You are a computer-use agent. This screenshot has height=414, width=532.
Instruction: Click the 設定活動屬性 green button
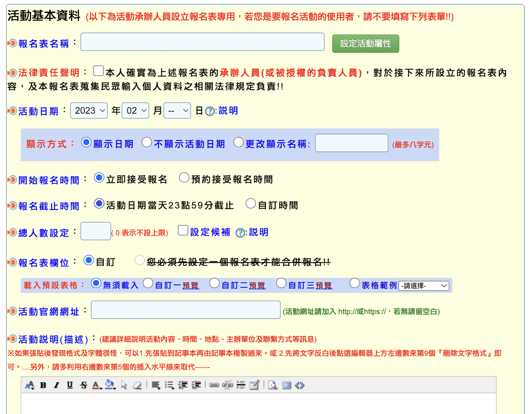tap(365, 44)
